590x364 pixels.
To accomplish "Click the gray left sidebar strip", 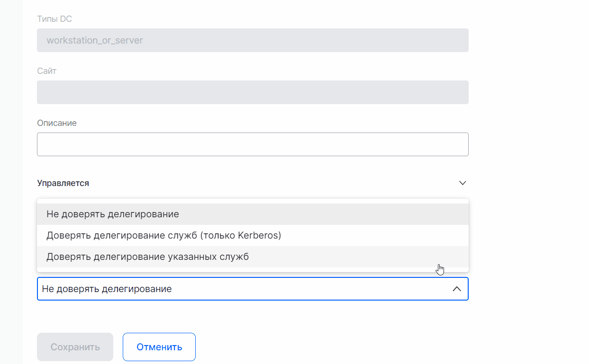I will 11,189.
